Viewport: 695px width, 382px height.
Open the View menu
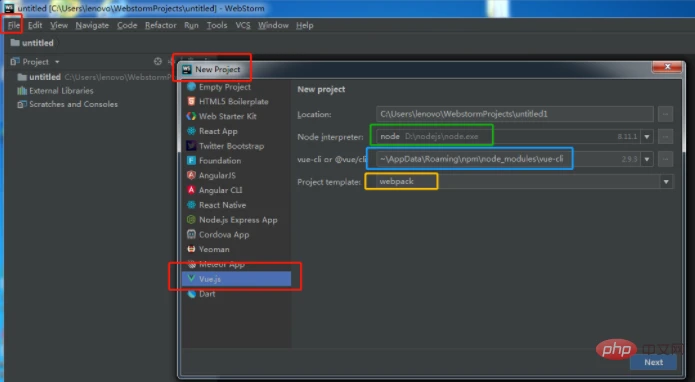[59, 25]
